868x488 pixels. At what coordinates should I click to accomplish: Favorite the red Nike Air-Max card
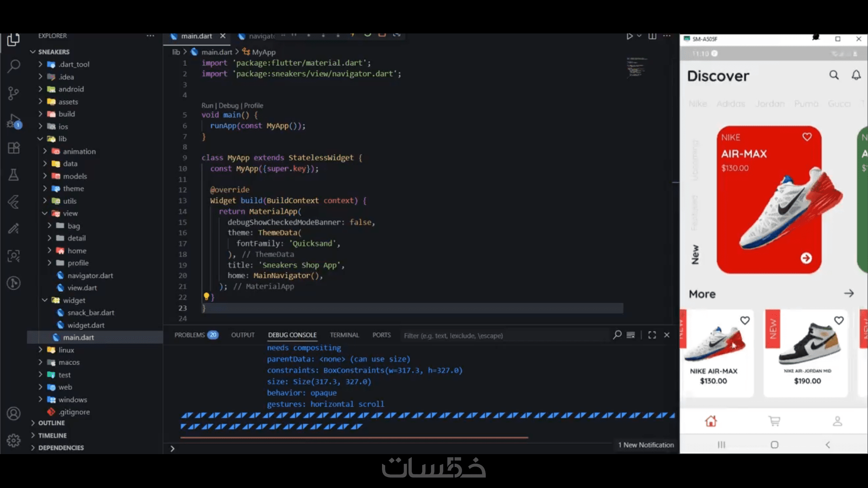807,137
